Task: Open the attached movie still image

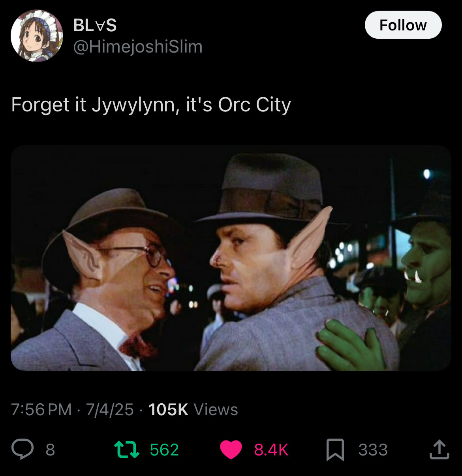Action: [x=231, y=258]
